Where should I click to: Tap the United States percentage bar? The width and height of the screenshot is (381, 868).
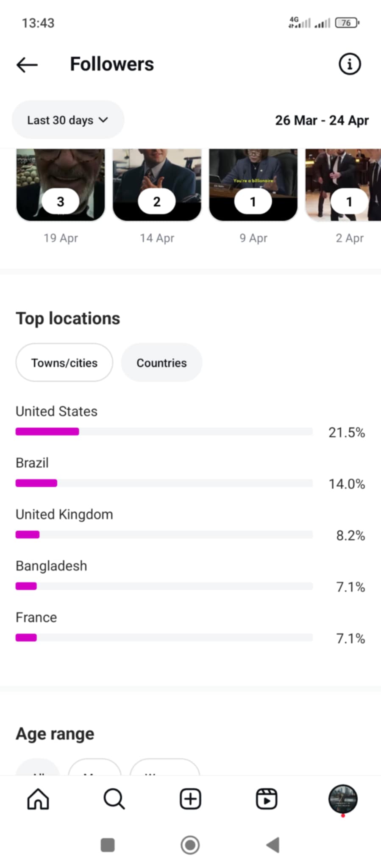(164, 431)
